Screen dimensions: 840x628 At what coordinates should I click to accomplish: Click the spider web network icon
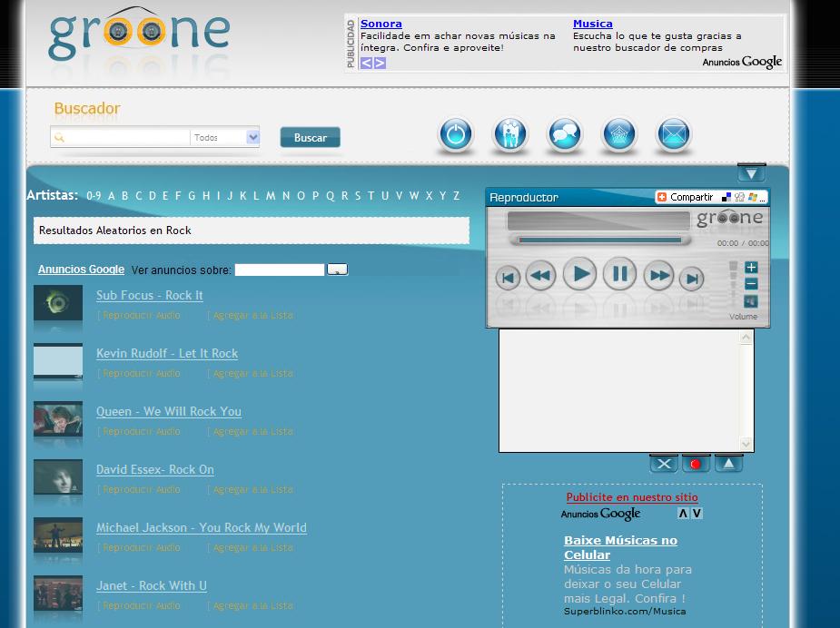(619, 133)
